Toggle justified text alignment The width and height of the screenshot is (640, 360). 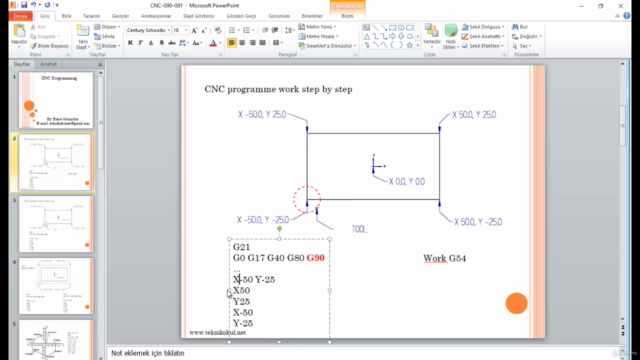262,42
